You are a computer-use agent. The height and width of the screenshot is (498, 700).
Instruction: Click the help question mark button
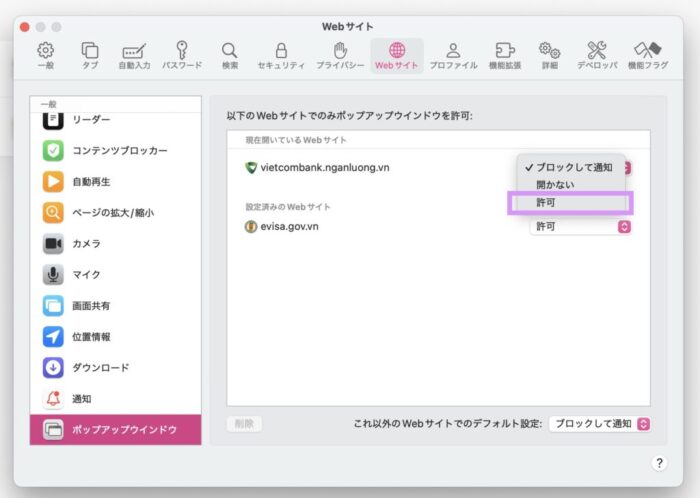click(659, 463)
